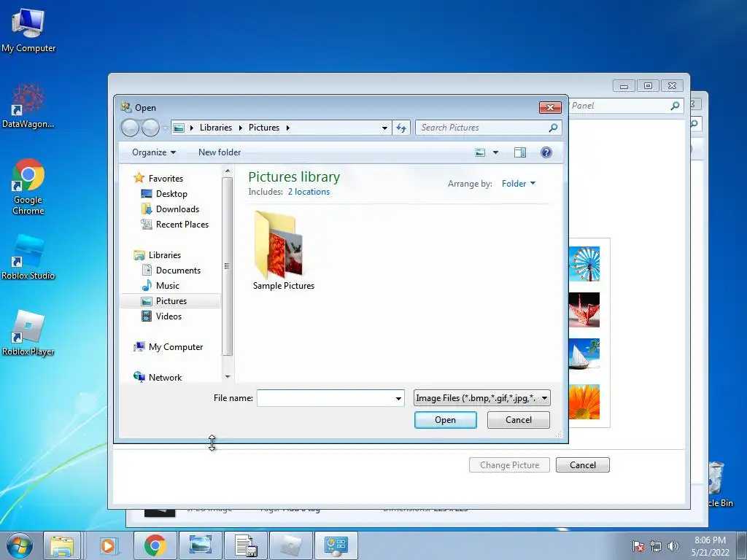This screenshot has width=747, height=560.
Task: Click Pictures in the breadcrumb path
Action: tap(264, 128)
